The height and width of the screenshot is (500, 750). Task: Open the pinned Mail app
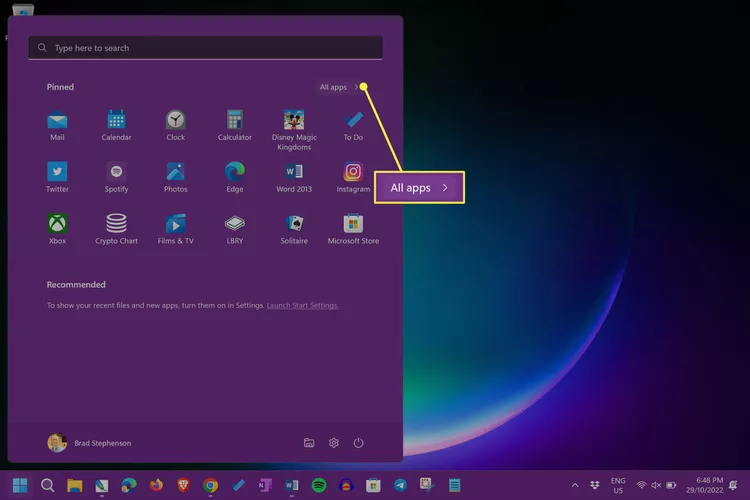pyautogui.click(x=57, y=125)
